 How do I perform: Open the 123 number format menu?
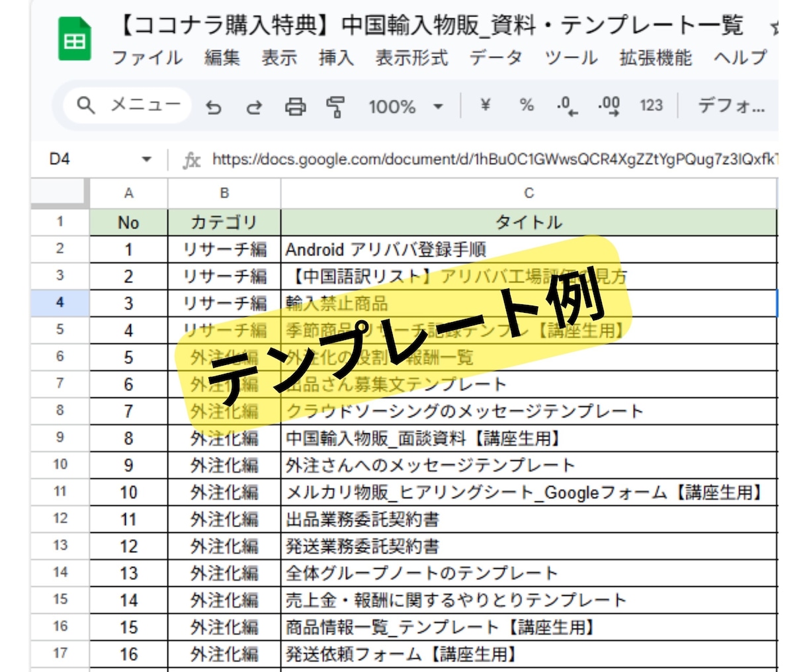(651, 105)
